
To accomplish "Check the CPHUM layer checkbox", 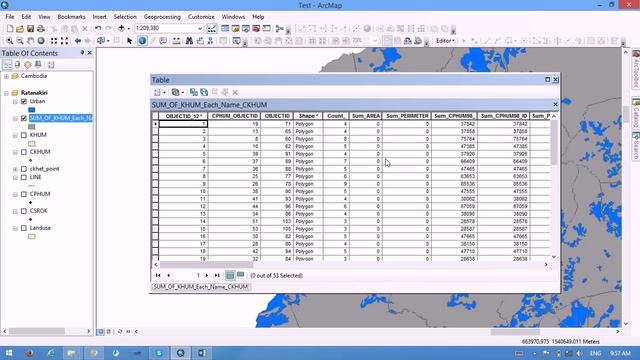I will click(24, 194).
